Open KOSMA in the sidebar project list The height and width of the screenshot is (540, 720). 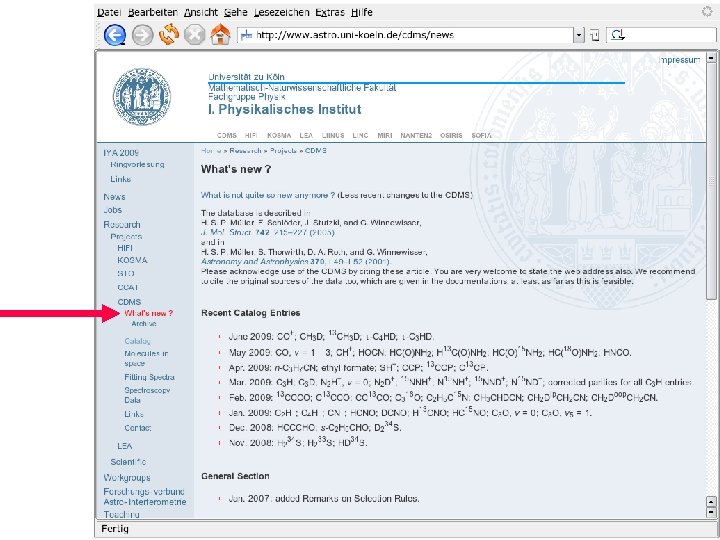tap(132, 260)
